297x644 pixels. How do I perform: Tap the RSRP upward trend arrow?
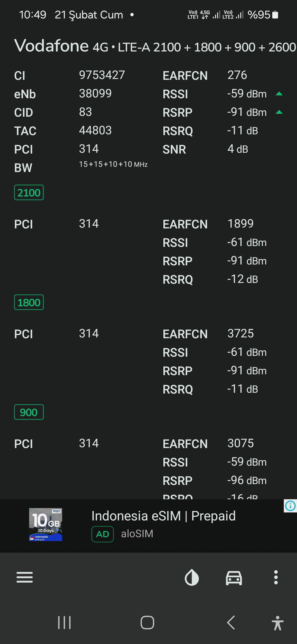click(x=279, y=112)
